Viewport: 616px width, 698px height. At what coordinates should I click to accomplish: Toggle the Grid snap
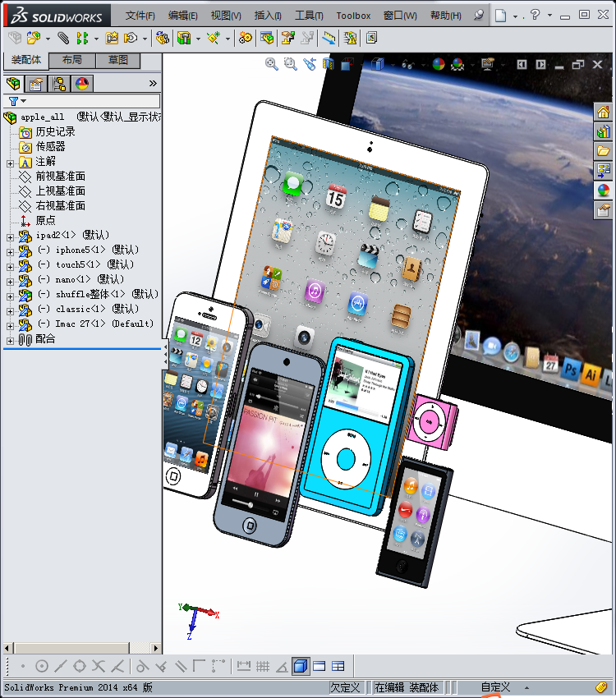tap(263, 666)
